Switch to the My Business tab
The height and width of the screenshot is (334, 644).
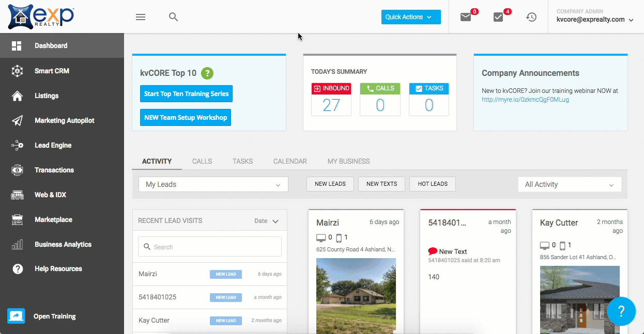pyautogui.click(x=349, y=161)
